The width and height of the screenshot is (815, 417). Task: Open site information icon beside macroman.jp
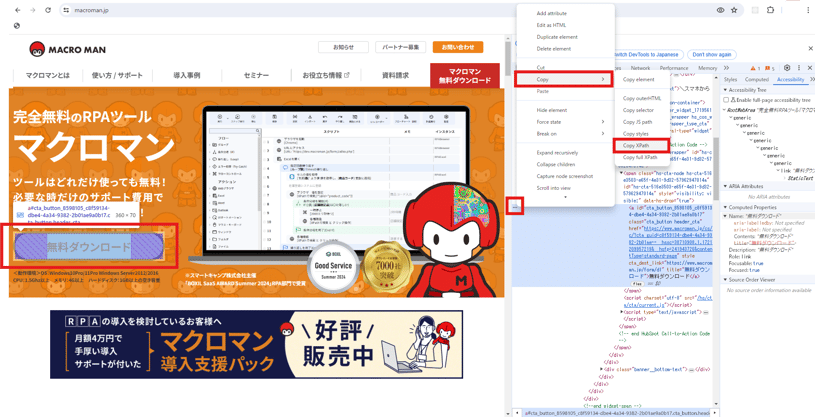click(66, 10)
